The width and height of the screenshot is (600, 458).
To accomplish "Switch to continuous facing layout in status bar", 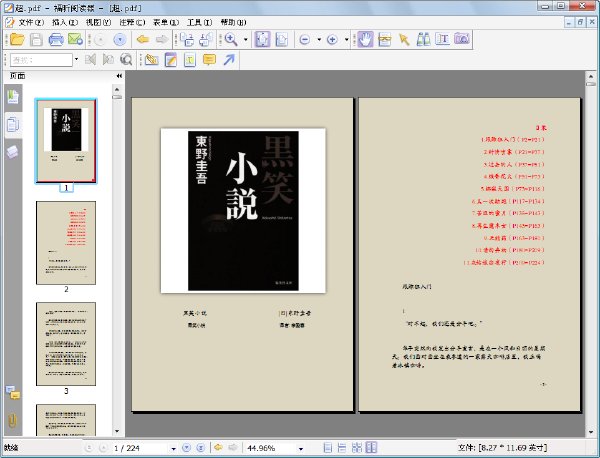I will [x=357, y=448].
